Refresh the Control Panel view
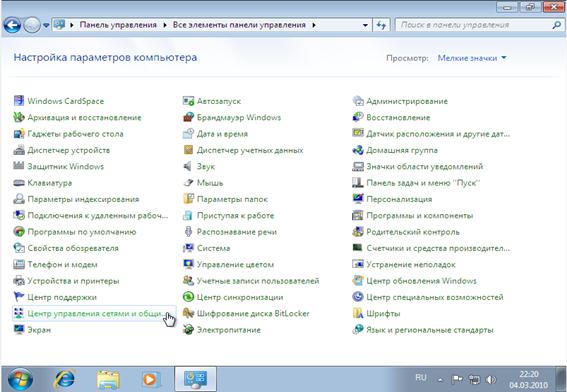Viewport: 567px width, 392px height. click(381, 25)
